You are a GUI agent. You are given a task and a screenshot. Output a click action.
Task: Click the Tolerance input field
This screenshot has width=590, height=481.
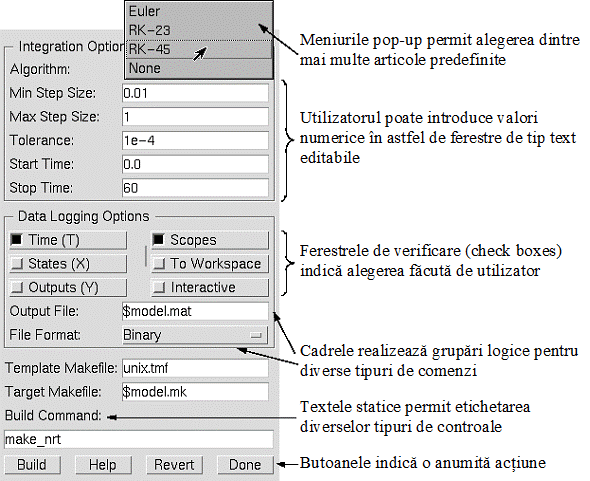coord(195,140)
